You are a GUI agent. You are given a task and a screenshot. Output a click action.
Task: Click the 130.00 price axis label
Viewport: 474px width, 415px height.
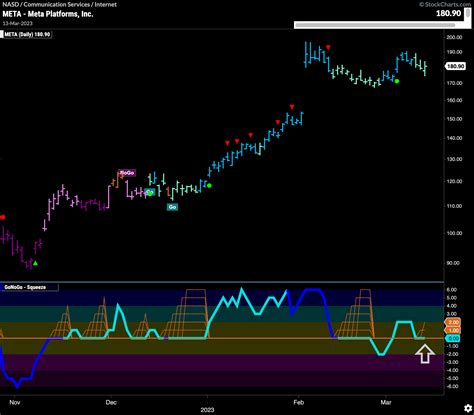tap(454, 159)
